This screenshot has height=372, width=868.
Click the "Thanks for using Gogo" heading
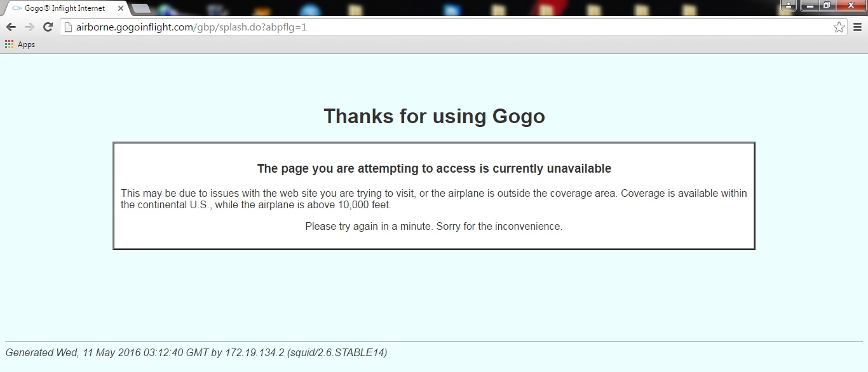tap(434, 116)
